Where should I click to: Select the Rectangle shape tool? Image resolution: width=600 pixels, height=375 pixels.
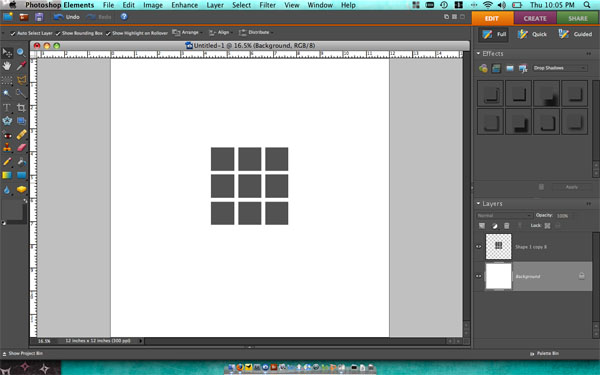click(21, 175)
